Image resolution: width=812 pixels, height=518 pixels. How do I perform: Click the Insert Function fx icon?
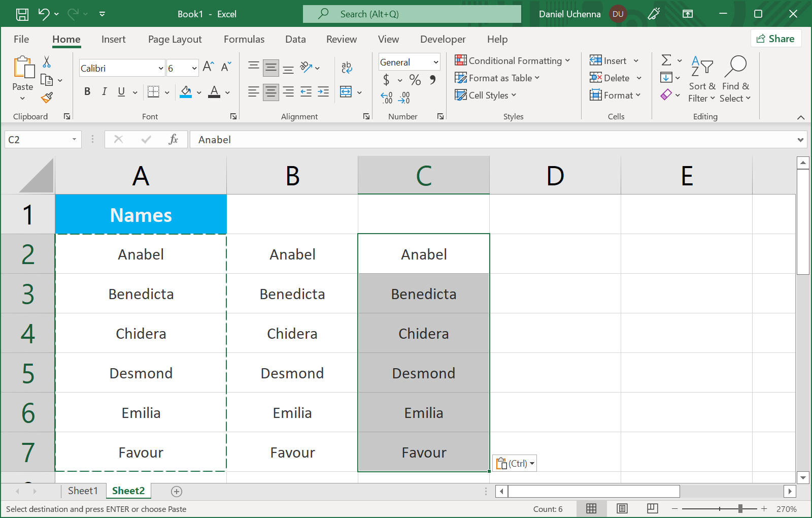173,139
